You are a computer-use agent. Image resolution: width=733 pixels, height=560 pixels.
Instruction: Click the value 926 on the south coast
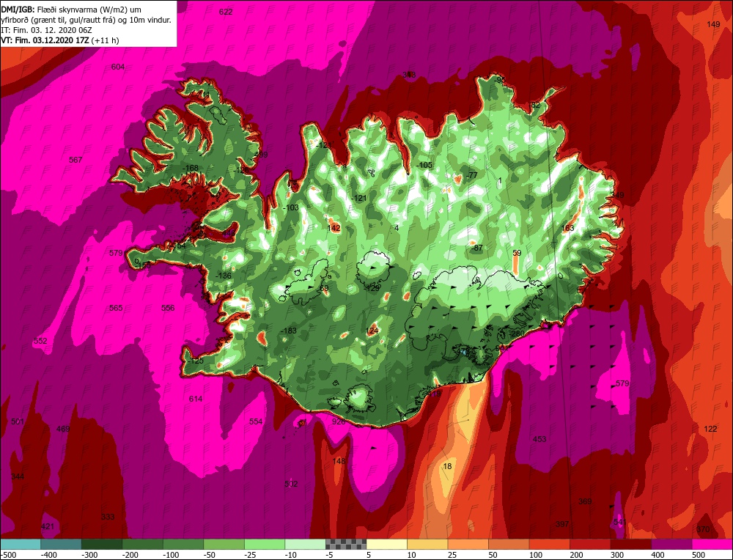click(339, 421)
